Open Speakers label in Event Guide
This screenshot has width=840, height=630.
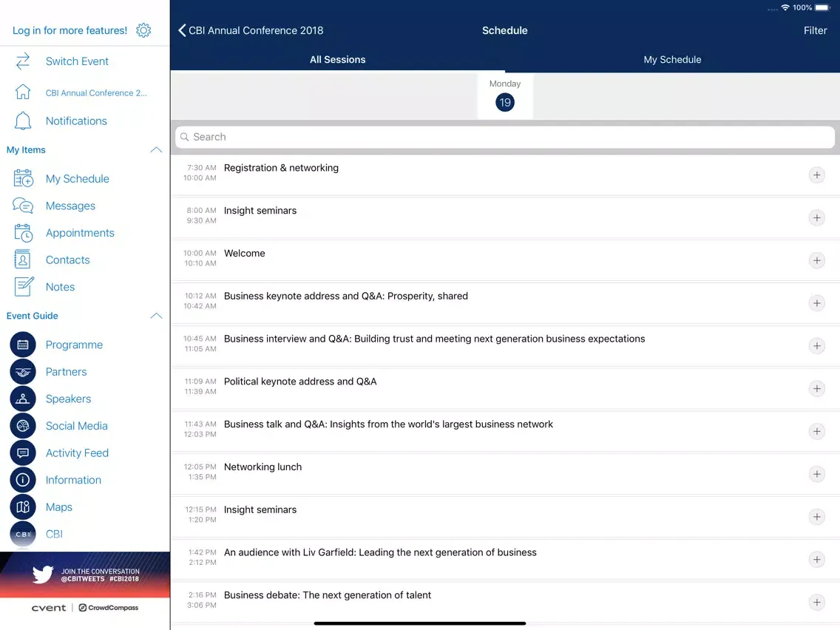(68, 399)
